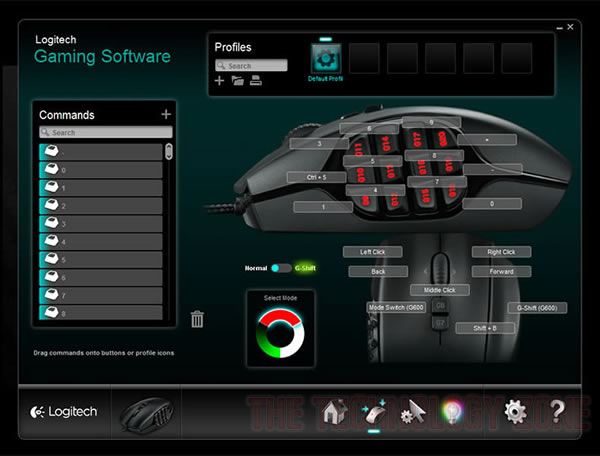Open the scan for games folder icon
The image size is (600, 456).
point(238,81)
